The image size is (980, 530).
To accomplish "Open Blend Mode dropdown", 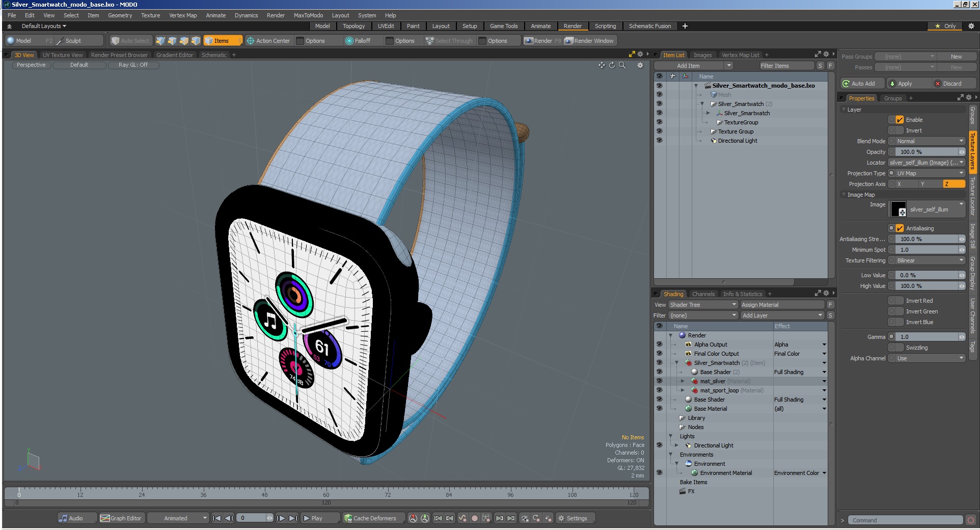I will click(930, 141).
